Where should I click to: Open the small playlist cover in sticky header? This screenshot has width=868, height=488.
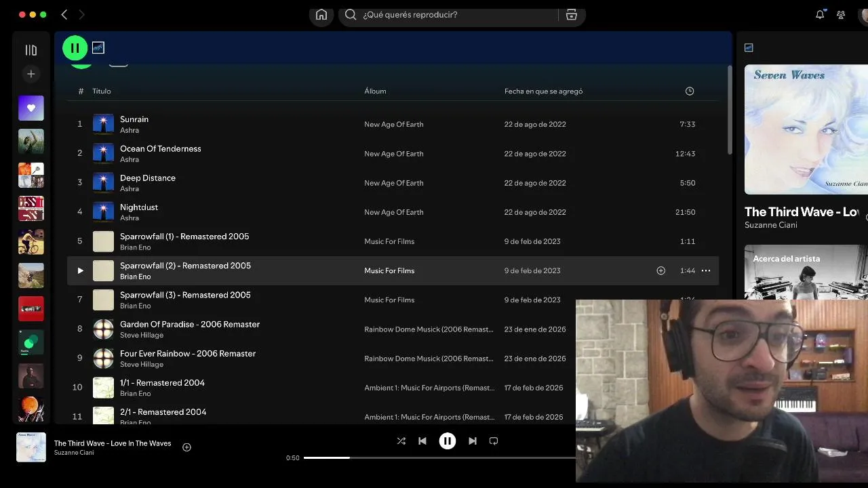pyautogui.click(x=98, y=48)
